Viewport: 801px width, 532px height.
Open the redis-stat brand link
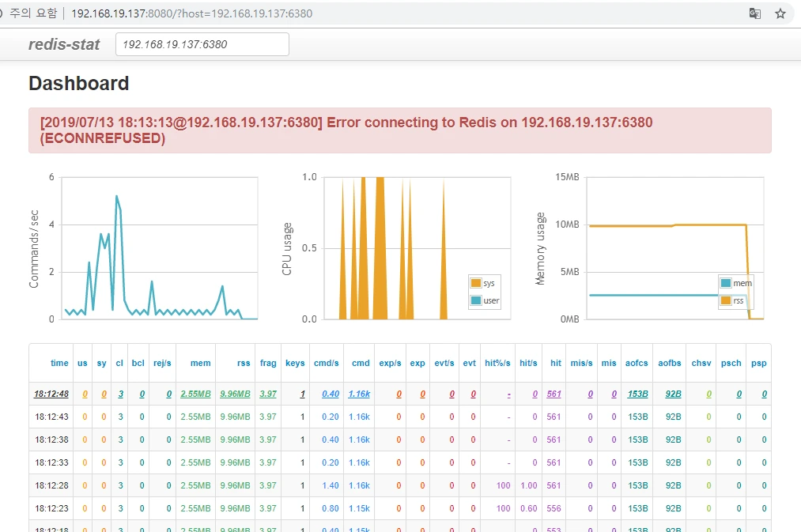click(64, 44)
